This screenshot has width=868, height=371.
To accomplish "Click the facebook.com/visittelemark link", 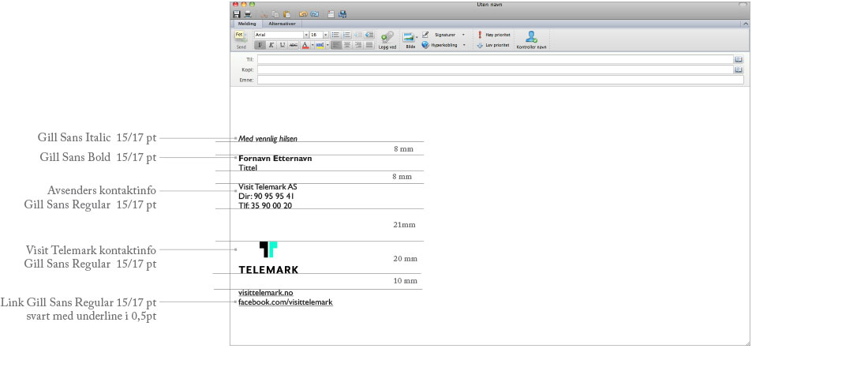I will pos(285,302).
